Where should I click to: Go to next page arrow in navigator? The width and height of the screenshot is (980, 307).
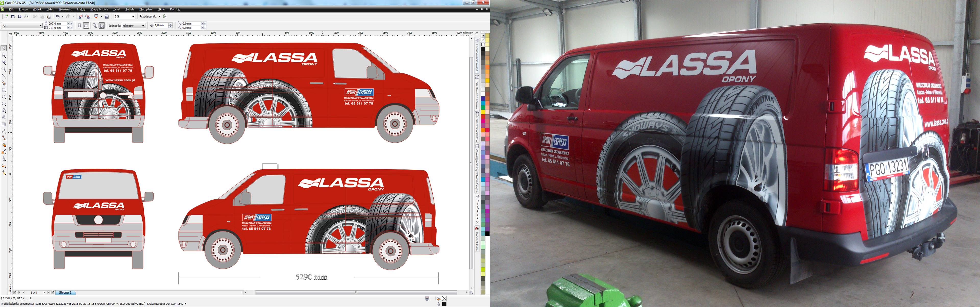tap(44, 292)
